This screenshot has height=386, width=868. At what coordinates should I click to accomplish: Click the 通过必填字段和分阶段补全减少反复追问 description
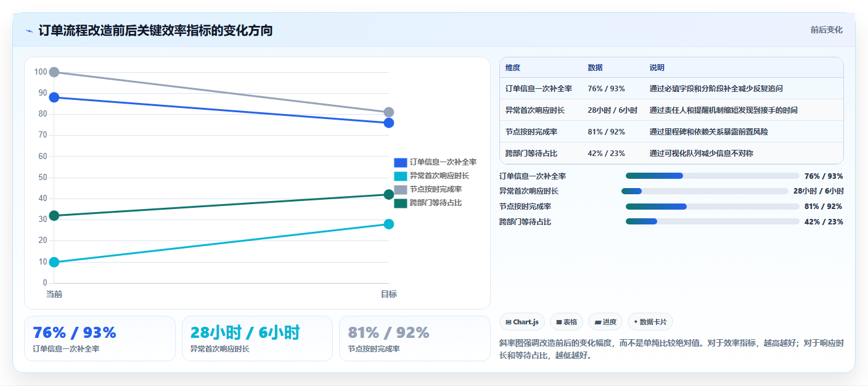pos(716,89)
